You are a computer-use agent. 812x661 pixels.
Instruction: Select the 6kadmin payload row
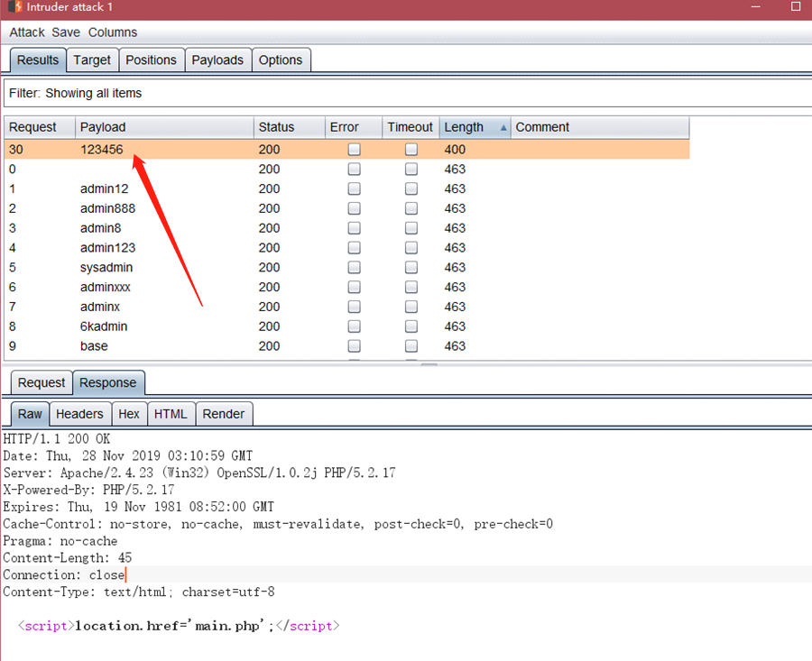[x=347, y=326]
